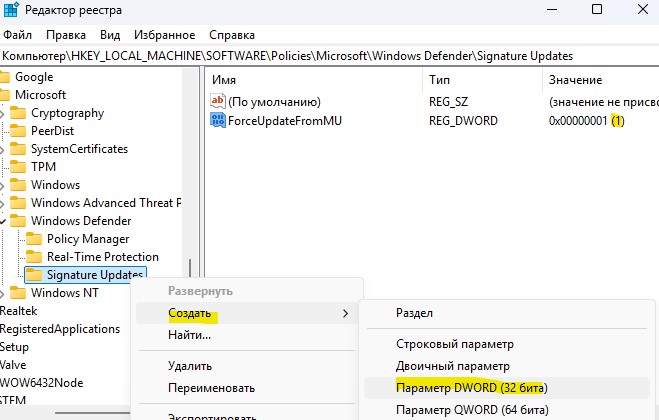
Task: Click the Real-Time Protection folder icon
Action: [34, 257]
